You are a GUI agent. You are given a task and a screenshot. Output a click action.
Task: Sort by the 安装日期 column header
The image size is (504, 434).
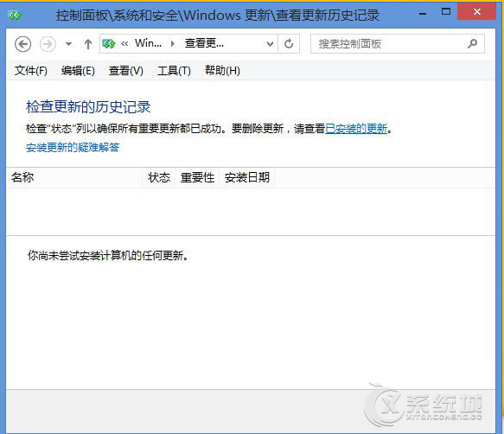pyautogui.click(x=247, y=177)
